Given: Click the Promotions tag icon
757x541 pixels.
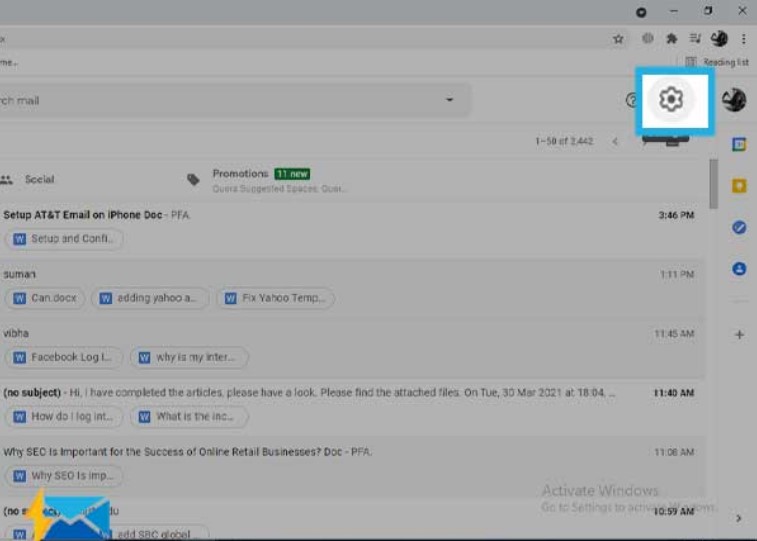Looking at the screenshot, I should [x=193, y=180].
